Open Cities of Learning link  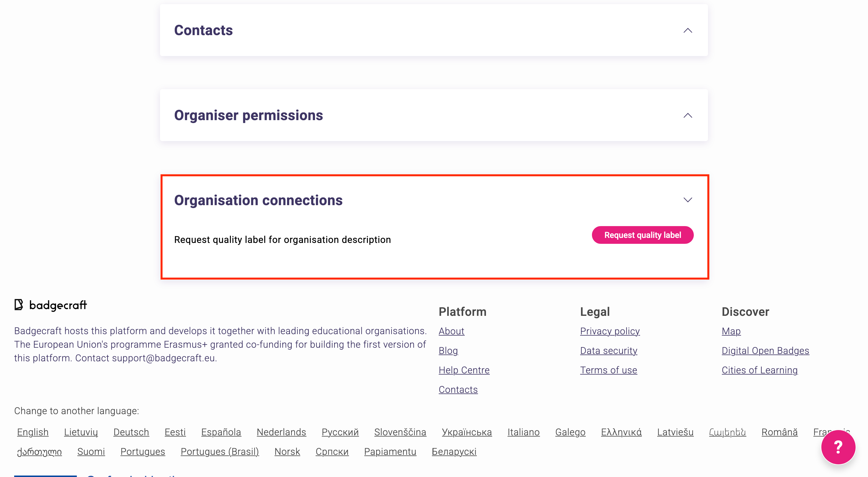[x=759, y=370]
